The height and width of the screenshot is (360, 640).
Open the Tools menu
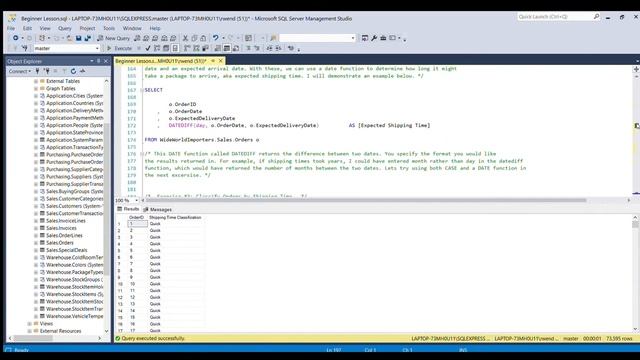pos(109,28)
